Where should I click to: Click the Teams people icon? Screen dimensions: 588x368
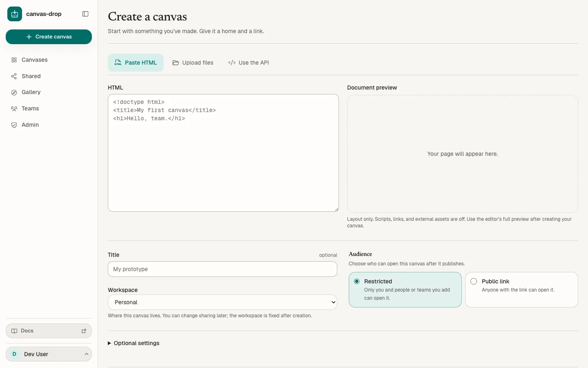tap(14, 109)
